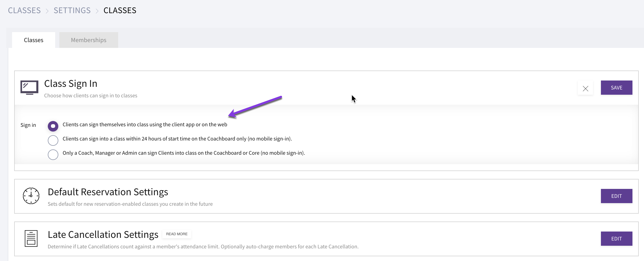Click 'Choose how clients can sign in' description
This screenshot has height=261, width=644.
pos(91,96)
